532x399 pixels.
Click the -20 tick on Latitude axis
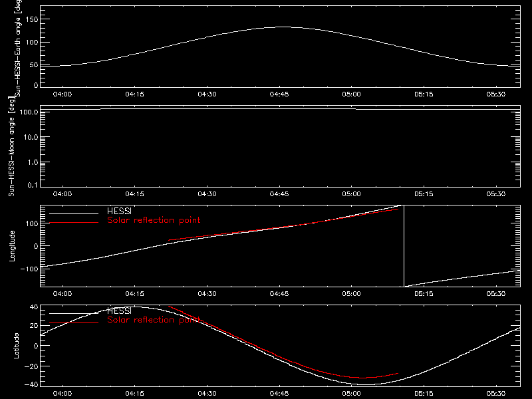pyautogui.click(x=31, y=366)
